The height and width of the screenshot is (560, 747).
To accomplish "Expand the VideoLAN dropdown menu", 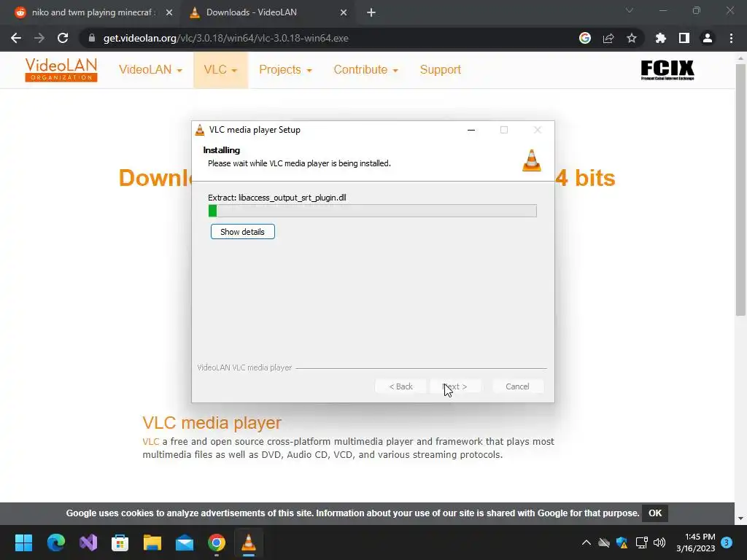I will 150,69.
